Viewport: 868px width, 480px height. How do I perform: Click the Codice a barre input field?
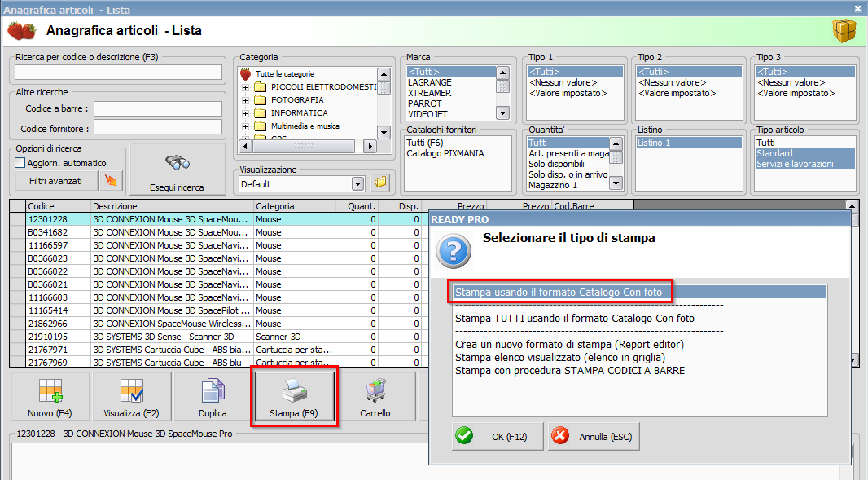158,108
